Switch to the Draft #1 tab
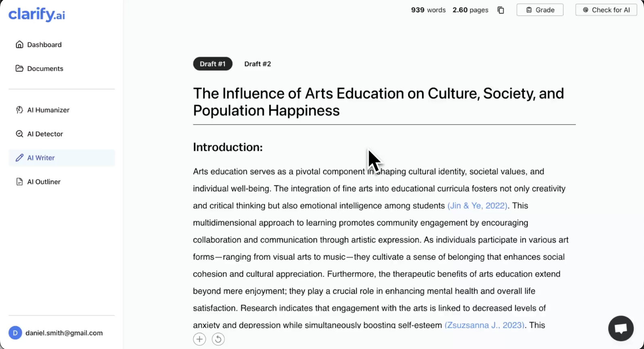This screenshot has width=644, height=349. click(212, 64)
